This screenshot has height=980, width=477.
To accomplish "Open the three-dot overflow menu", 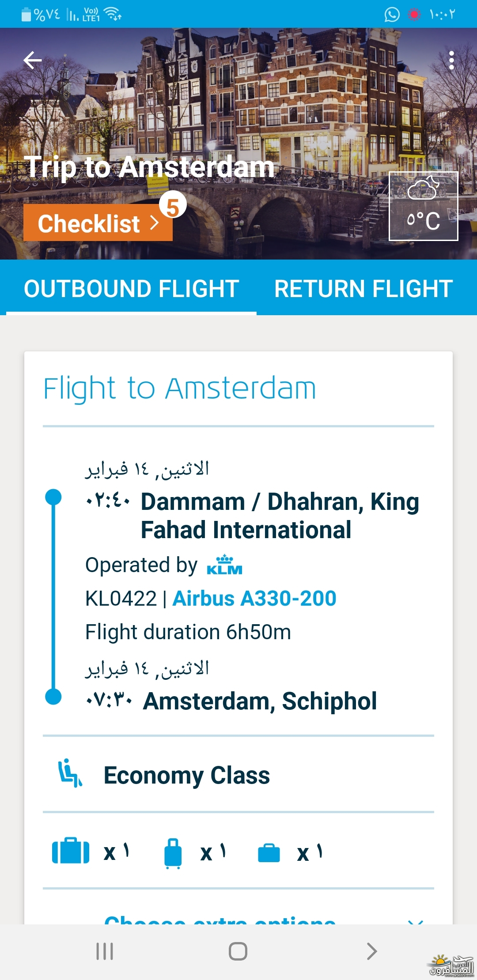I will [x=451, y=60].
